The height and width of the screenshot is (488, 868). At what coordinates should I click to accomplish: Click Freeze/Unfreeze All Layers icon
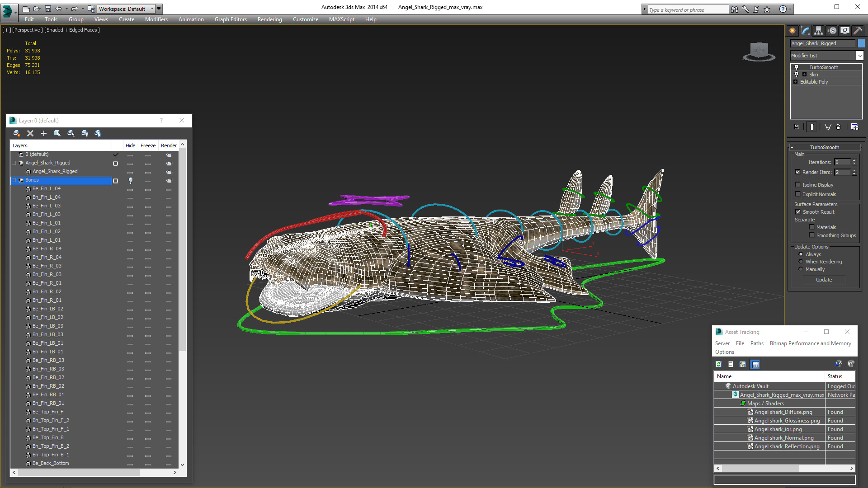point(98,133)
